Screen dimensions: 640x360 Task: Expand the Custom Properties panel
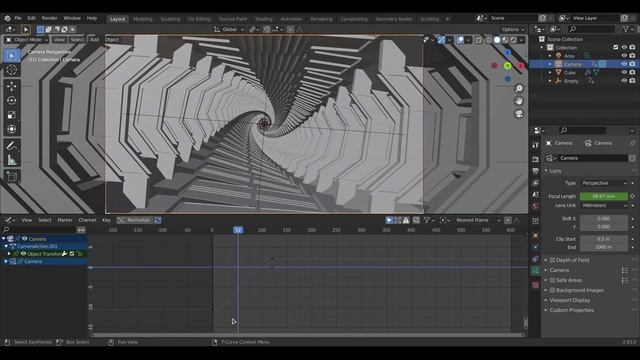[571, 310]
